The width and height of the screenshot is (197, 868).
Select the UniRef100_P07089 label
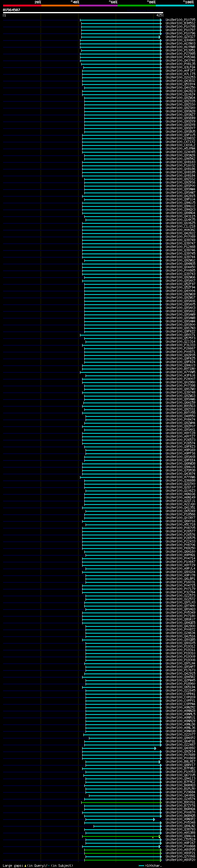click(x=180, y=236)
